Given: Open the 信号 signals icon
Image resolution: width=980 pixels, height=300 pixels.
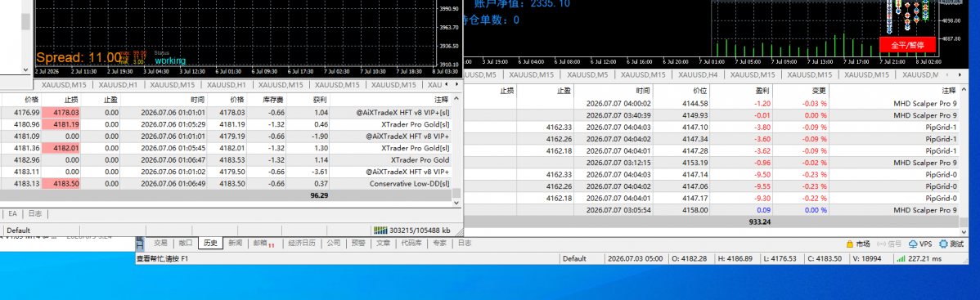Looking at the screenshot, I should 889,244.
